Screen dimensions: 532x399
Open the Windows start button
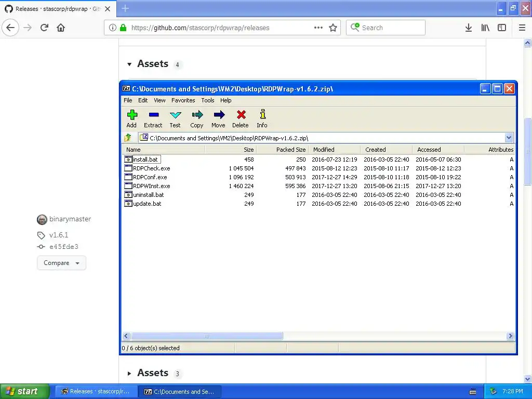(x=25, y=391)
